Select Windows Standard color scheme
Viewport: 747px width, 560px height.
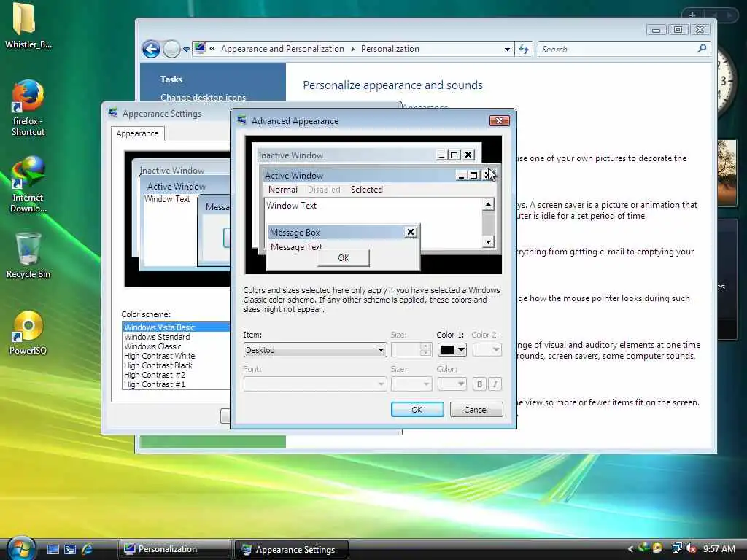[x=177, y=337]
